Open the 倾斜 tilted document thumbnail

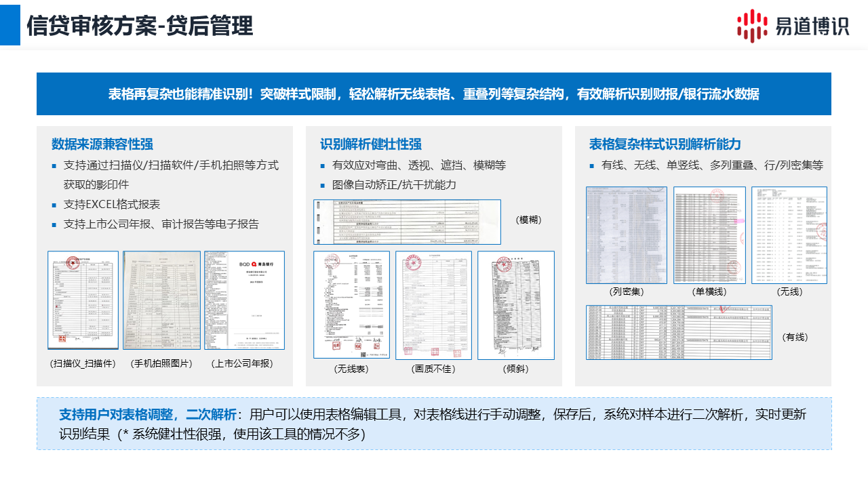click(x=515, y=304)
